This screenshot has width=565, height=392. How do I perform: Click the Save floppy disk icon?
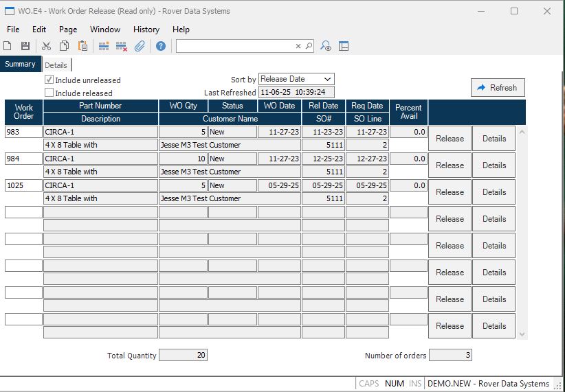point(25,46)
